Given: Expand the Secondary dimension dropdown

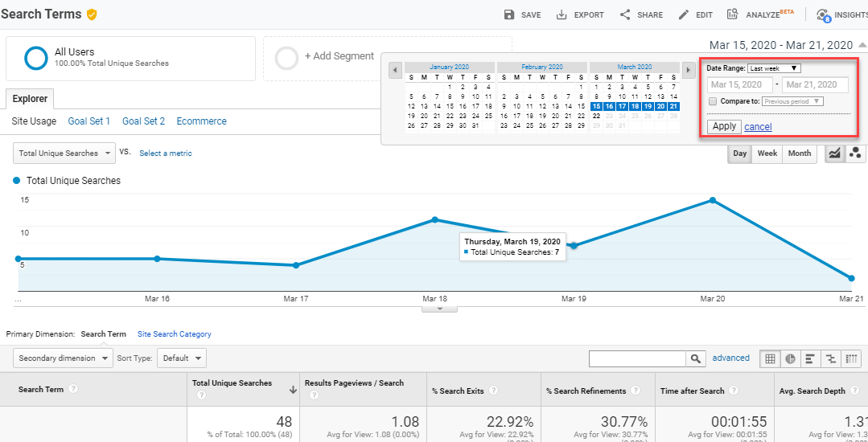Looking at the screenshot, I should click(63, 358).
